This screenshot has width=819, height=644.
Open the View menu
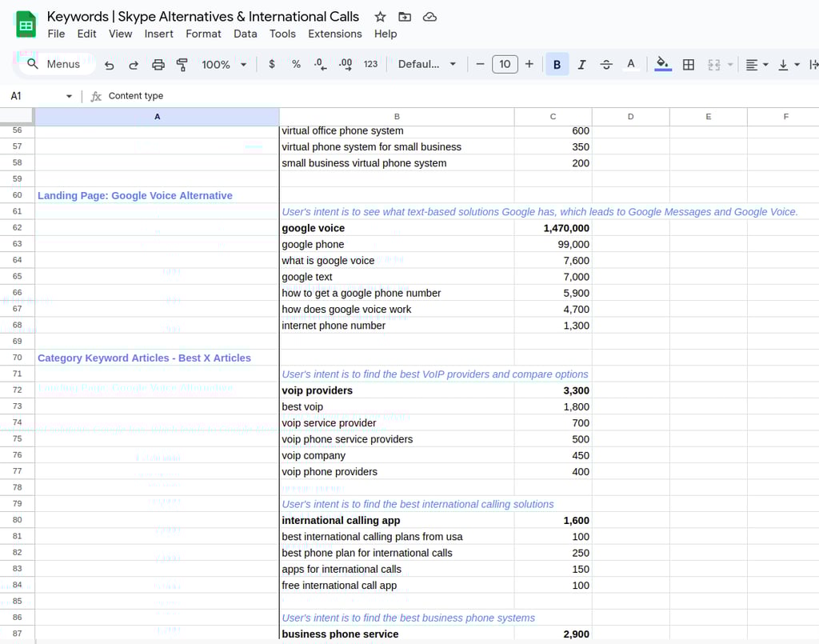pos(120,34)
